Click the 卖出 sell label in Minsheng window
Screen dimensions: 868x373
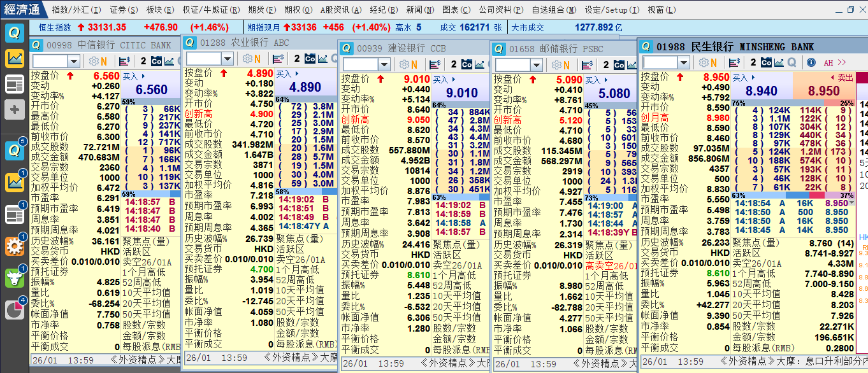[844, 78]
